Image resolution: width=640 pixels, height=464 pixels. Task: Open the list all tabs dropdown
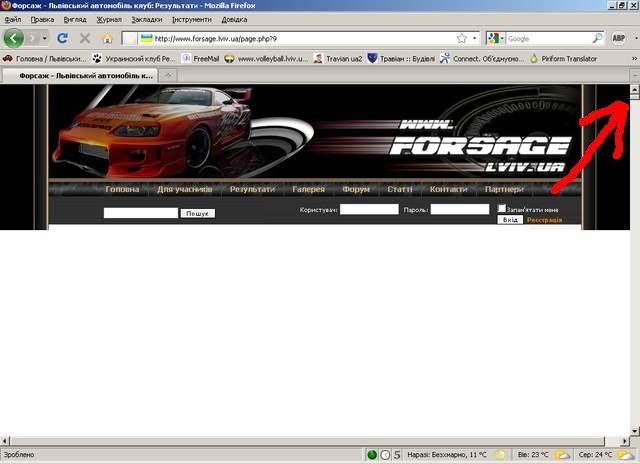(635, 75)
